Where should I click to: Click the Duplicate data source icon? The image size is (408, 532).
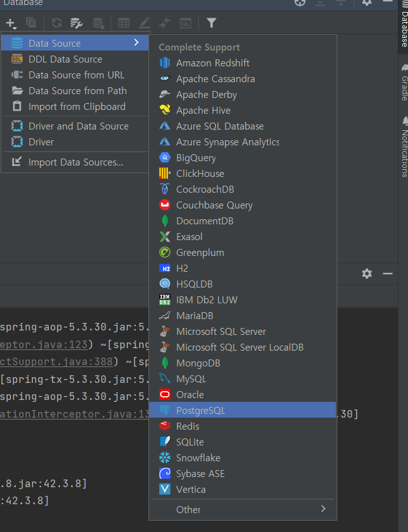click(x=31, y=23)
